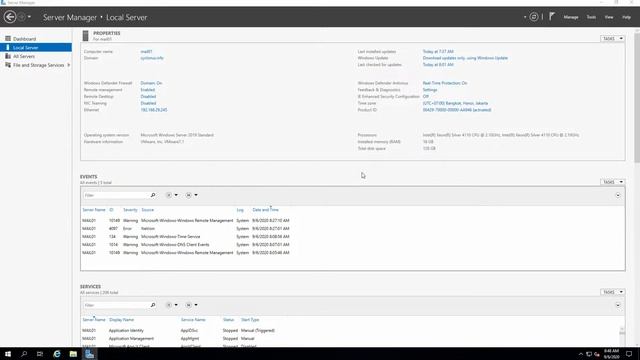Click NIC Teaming Disabled link
Viewport: 640px width, 360px height.
click(x=148, y=103)
